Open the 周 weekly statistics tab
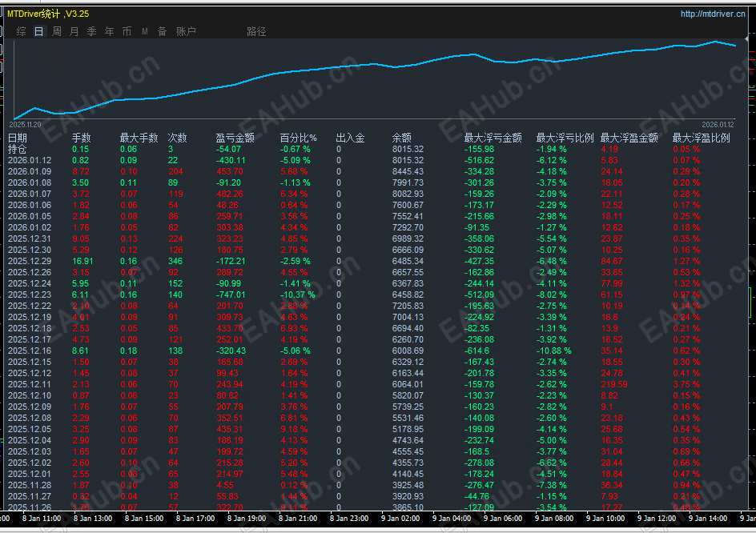 (x=57, y=31)
